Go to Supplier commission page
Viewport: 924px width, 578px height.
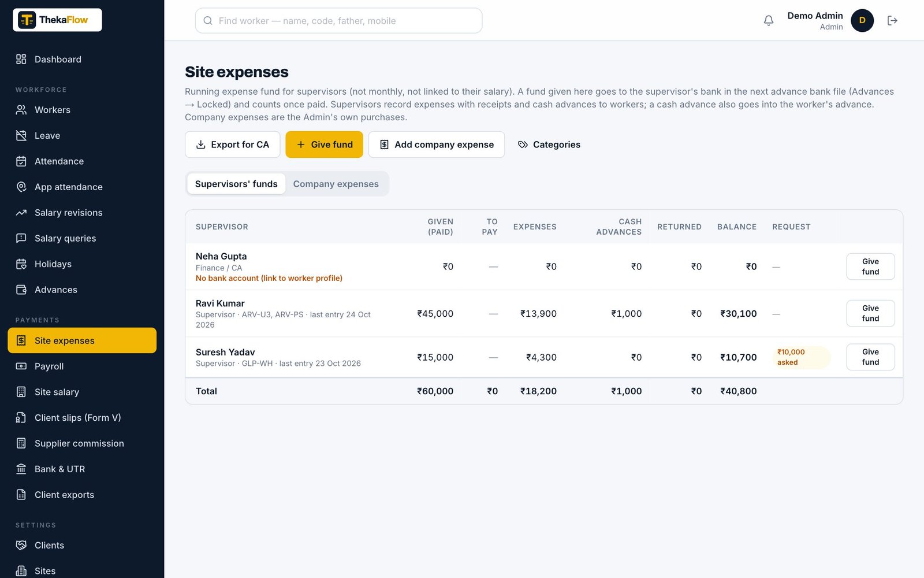point(82,443)
